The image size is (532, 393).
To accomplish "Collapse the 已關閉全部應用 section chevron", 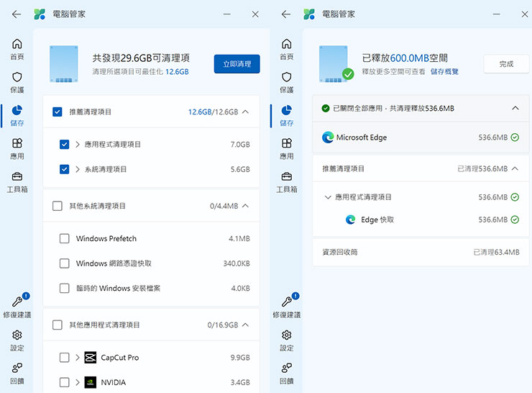I will tap(515, 108).
